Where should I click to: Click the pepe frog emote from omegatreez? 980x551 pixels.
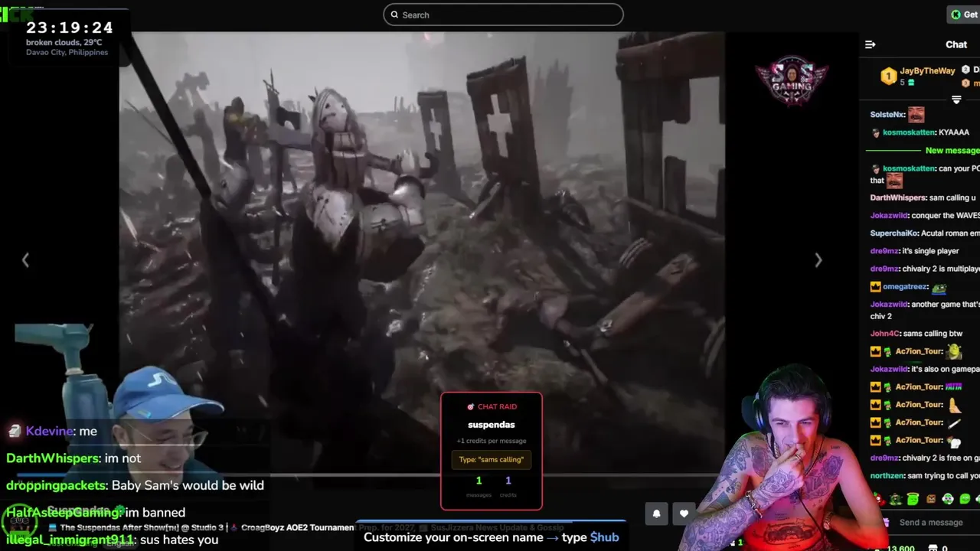(x=939, y=288)
